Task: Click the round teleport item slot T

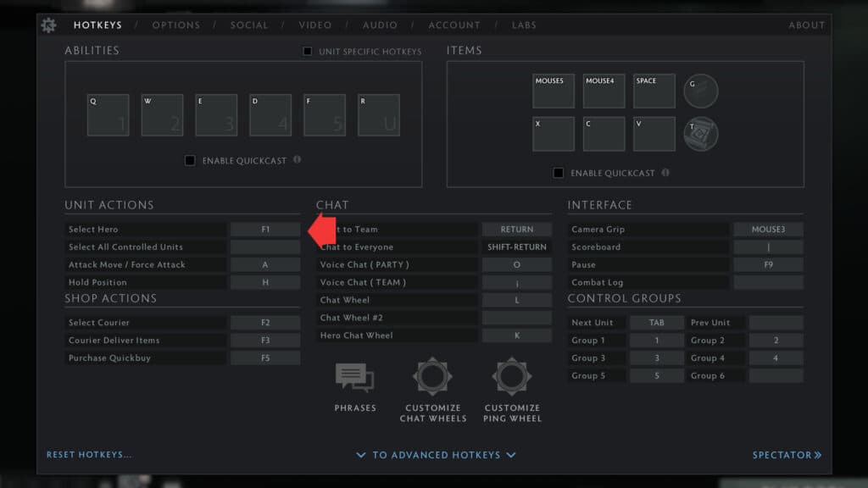Action: [701, 134]
